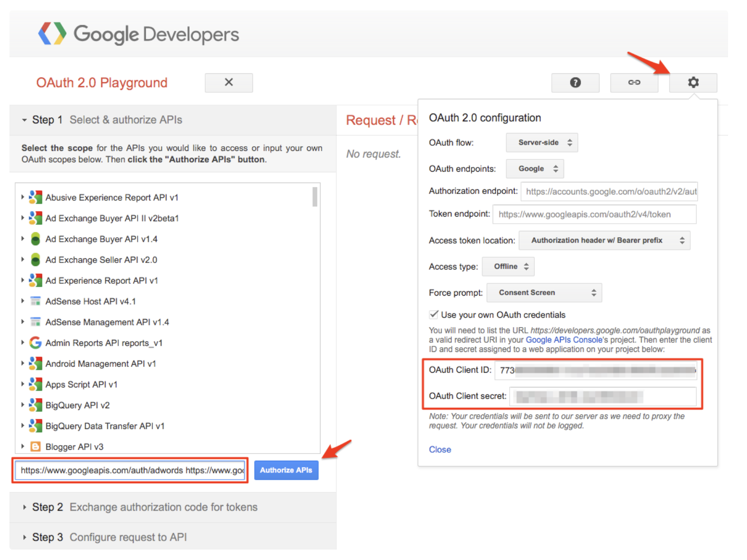Click the AdSense Host API v4.1 icon
Screen dimensions: 747x560
35,301
